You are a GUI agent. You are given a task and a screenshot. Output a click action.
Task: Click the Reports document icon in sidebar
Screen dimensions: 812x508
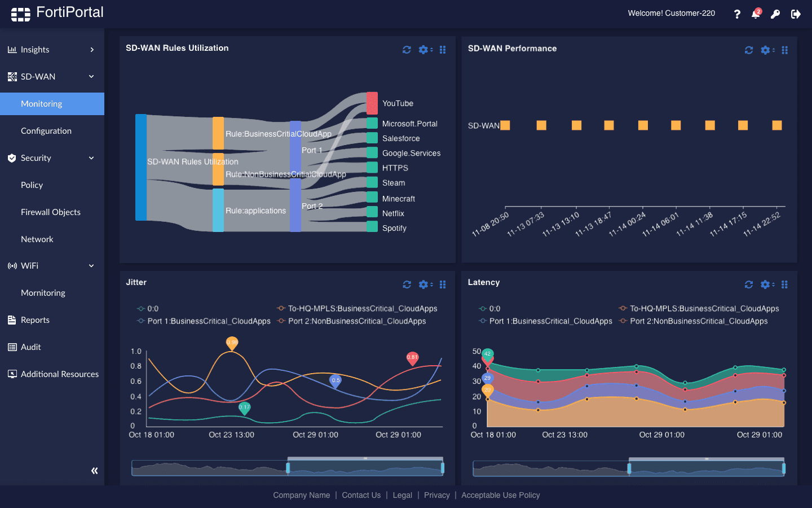click(12, 320)
